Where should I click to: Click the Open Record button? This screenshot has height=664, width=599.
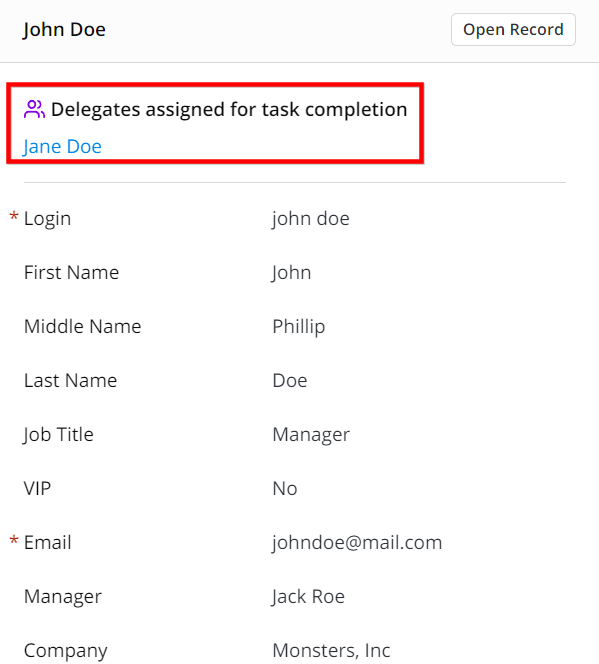tap(513, 30)
